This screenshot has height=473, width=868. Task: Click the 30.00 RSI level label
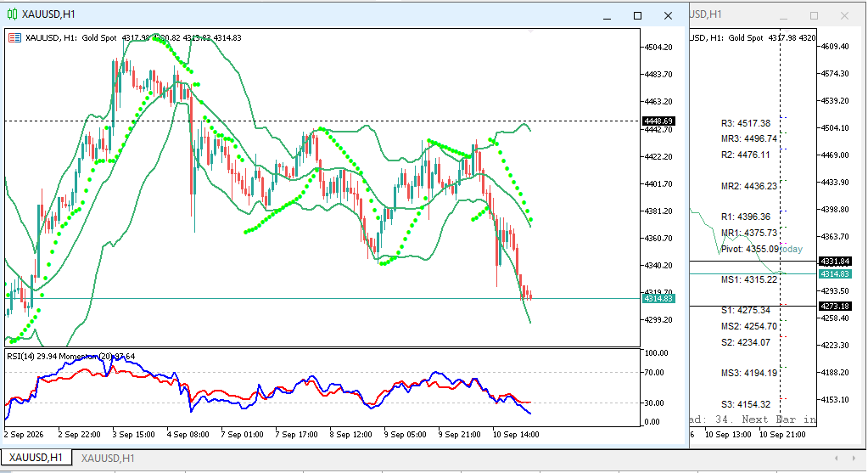[655, 403]
